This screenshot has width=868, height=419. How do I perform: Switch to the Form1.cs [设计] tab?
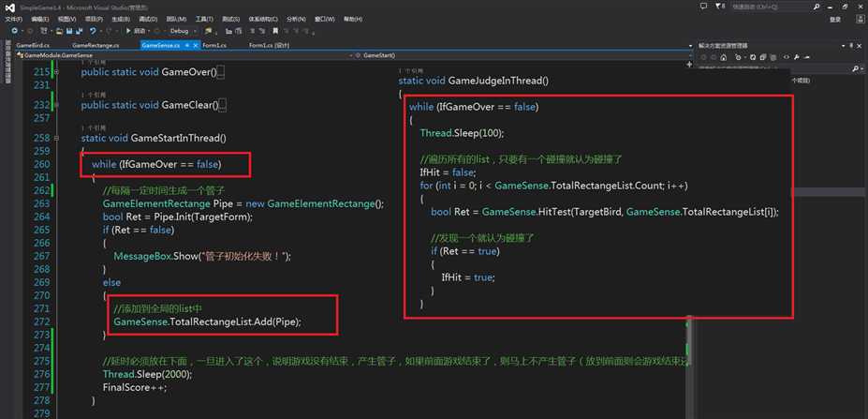[x=269, y=45]
